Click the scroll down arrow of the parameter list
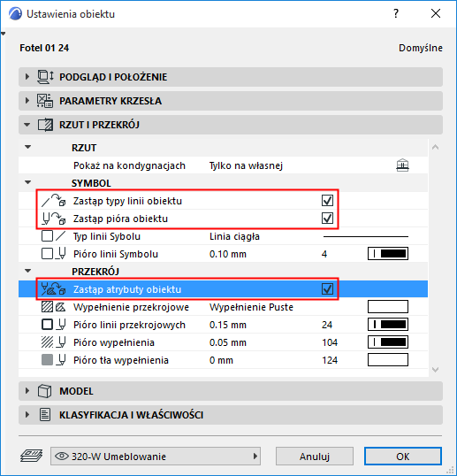The height and width of the screenshot is (476, 457). [436, 370]
